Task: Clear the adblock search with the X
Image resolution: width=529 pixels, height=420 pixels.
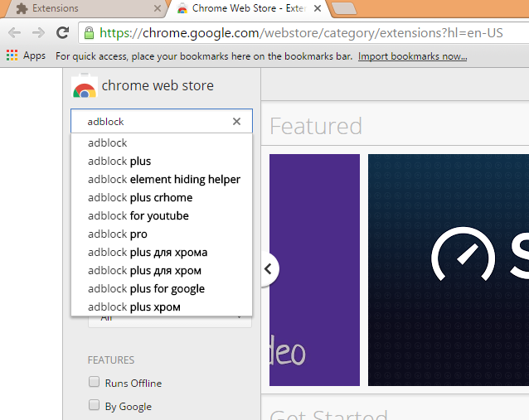Action: [236, 121]
